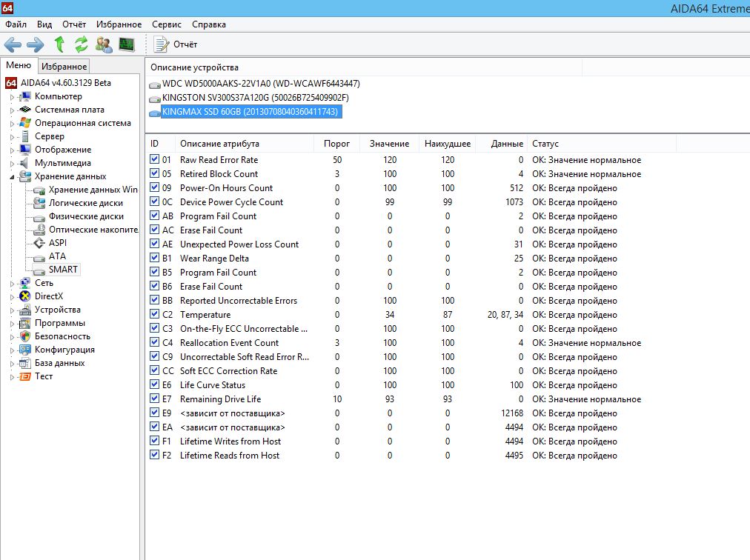Sort by the Данные column header
750x560 pixels.
502,144
